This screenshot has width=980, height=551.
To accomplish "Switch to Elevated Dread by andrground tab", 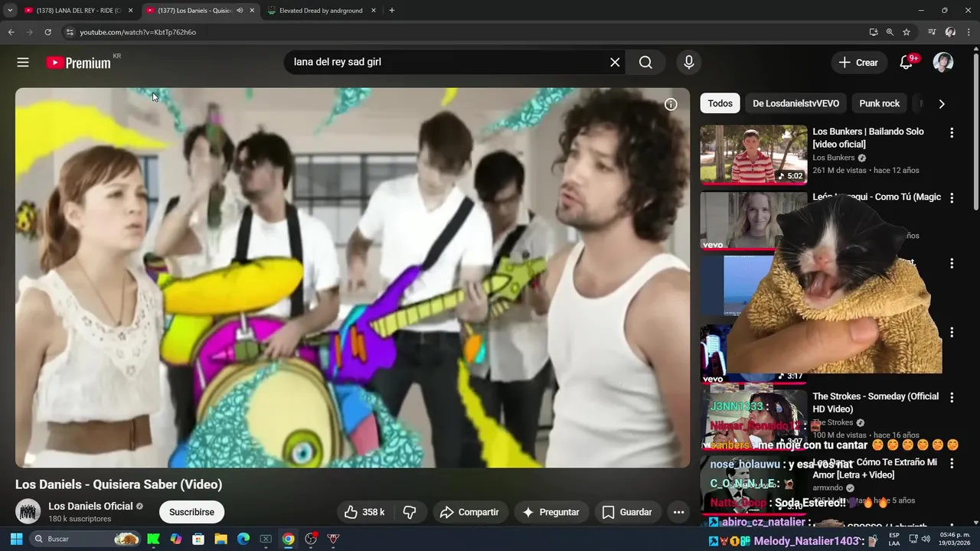I will pos(322,11).
